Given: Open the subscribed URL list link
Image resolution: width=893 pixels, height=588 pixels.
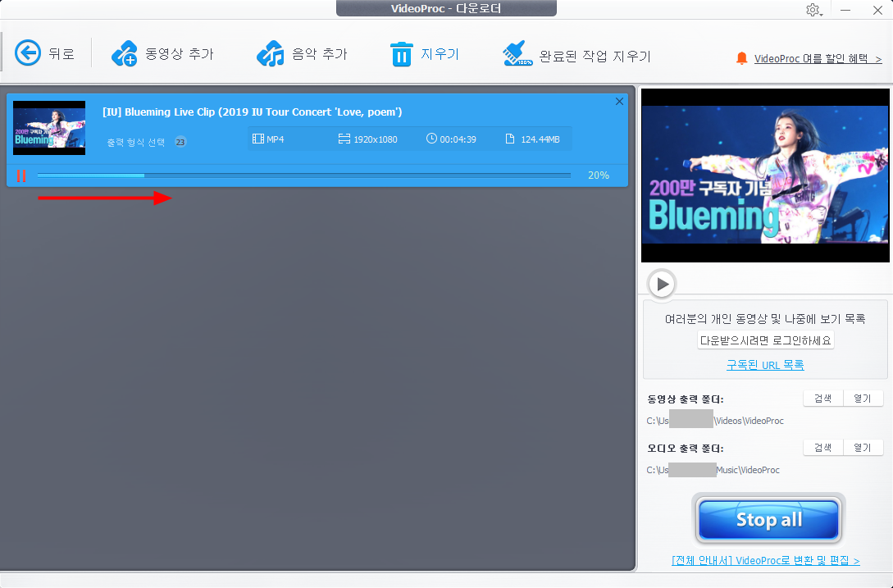Looking at the screenshot, I should click(765, 365).
